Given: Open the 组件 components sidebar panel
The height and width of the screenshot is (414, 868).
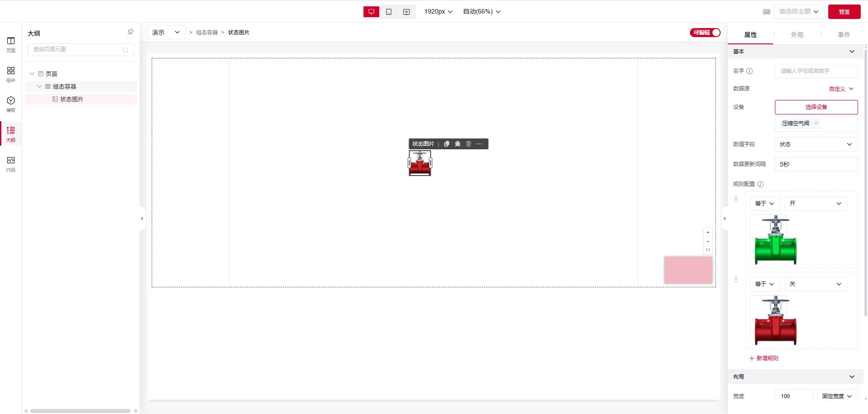Looking at the screenshot, I should pyautogui.click(x=11, y=74).
